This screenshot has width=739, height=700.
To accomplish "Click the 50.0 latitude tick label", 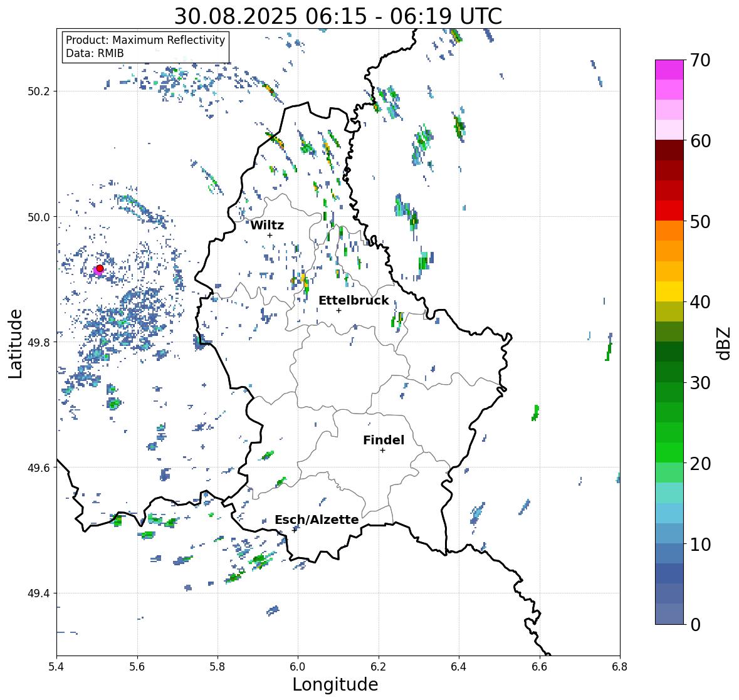I will 39,217.
